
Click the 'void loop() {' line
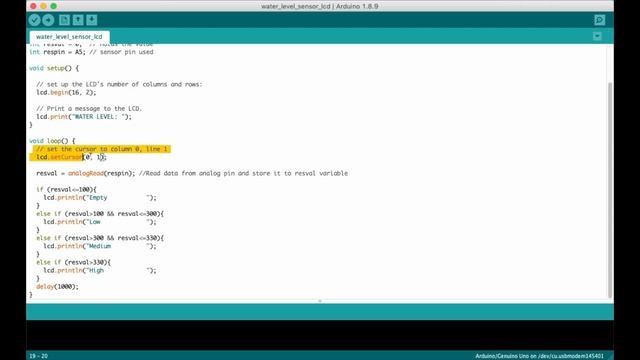point(52,141)
